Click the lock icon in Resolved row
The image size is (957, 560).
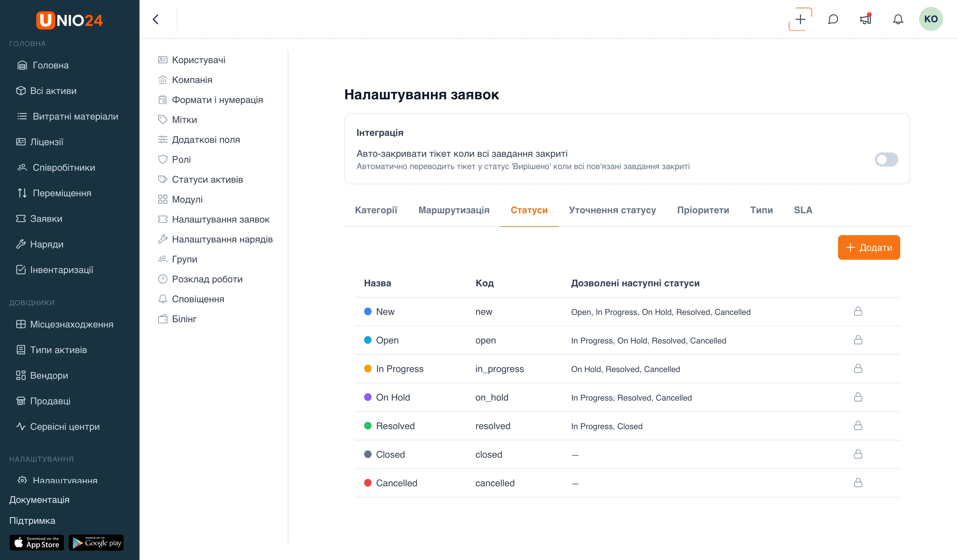tap(858, 425)
